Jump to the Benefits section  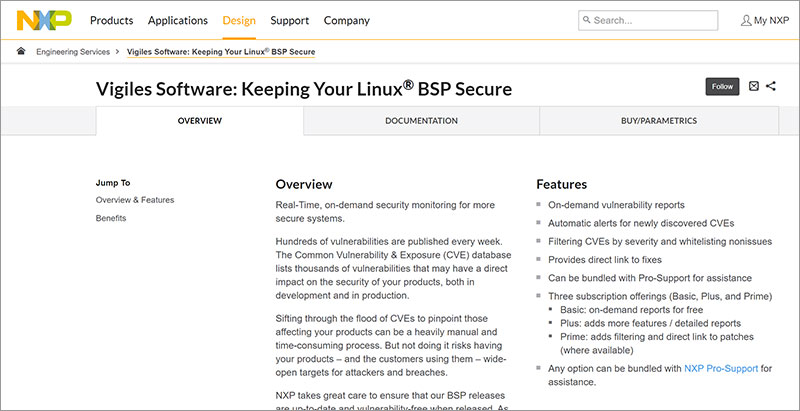111,218
